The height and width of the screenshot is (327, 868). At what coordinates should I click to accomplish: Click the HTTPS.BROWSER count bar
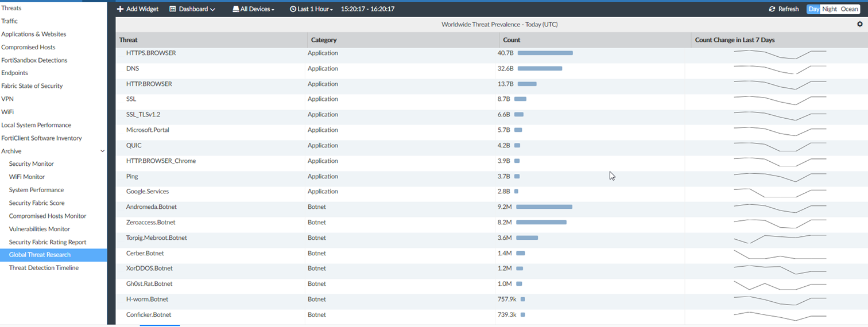coord(545,53)
